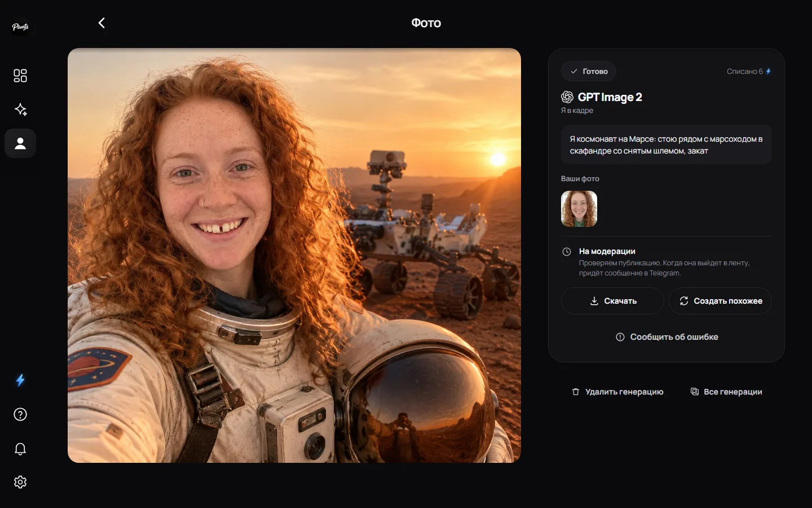Open settings gear icon
812x508 pixels.
[20, 482]
